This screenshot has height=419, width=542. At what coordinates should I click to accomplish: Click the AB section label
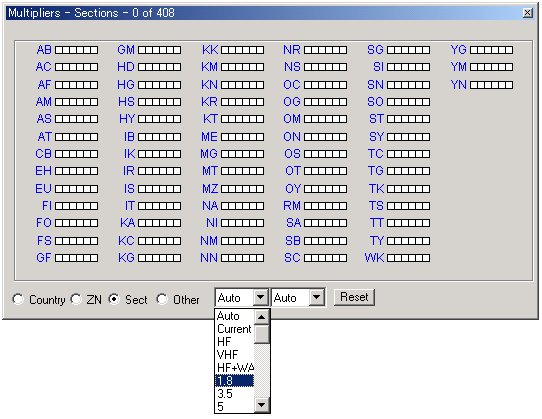tap(44, 50)
